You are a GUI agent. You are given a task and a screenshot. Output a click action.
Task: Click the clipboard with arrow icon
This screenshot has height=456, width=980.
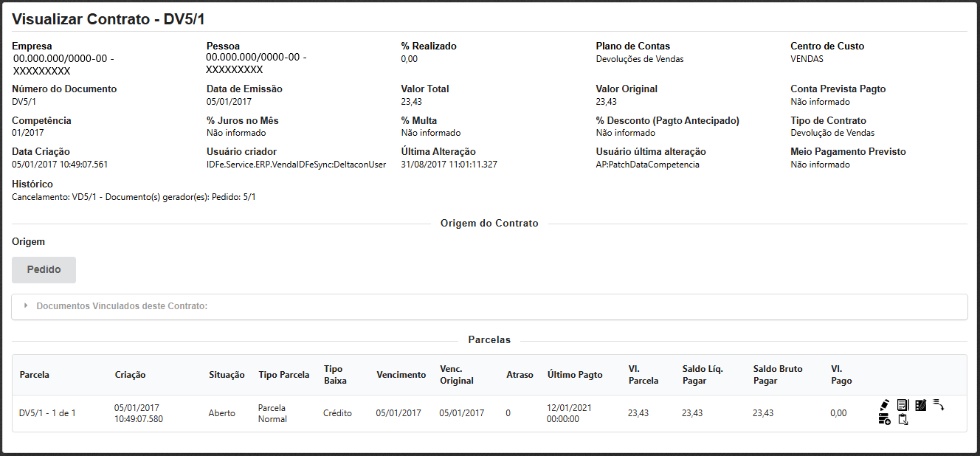click(903, 420)
